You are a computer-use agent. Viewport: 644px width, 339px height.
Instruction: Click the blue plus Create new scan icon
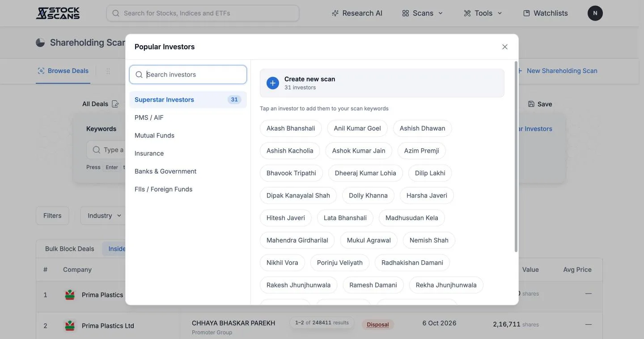coord(273,83)
